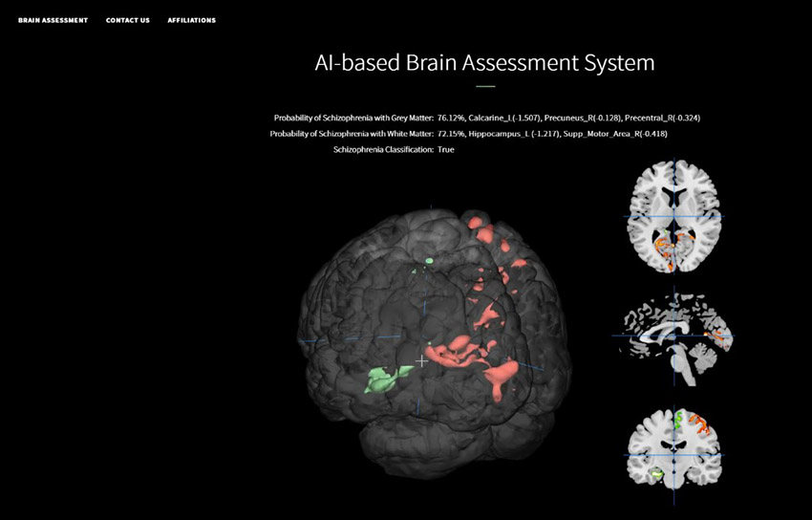Click the Precuneus_R(-0.128) text
Viewport: 812px width, 520px height.
(x=583, y=119)
